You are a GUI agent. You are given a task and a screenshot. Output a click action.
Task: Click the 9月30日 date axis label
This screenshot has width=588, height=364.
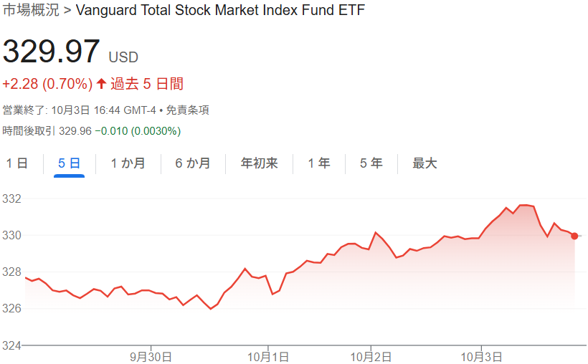pyautogui.click(x=151, y=356)
